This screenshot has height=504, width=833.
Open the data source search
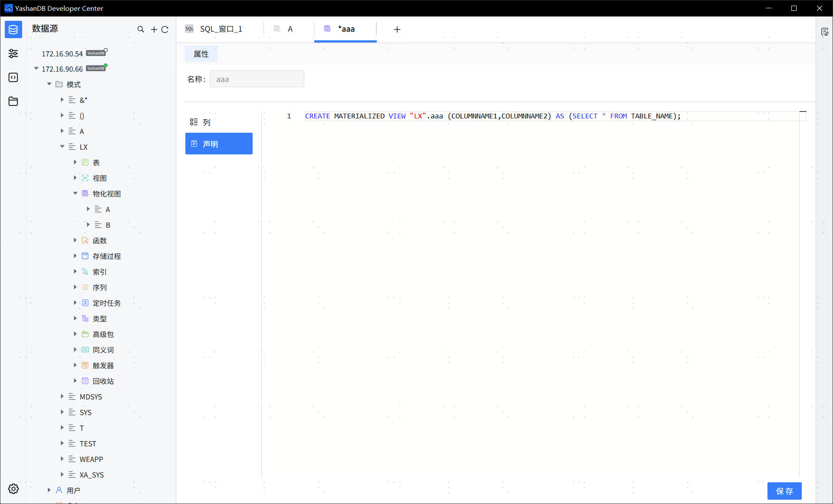coord(141,29)
